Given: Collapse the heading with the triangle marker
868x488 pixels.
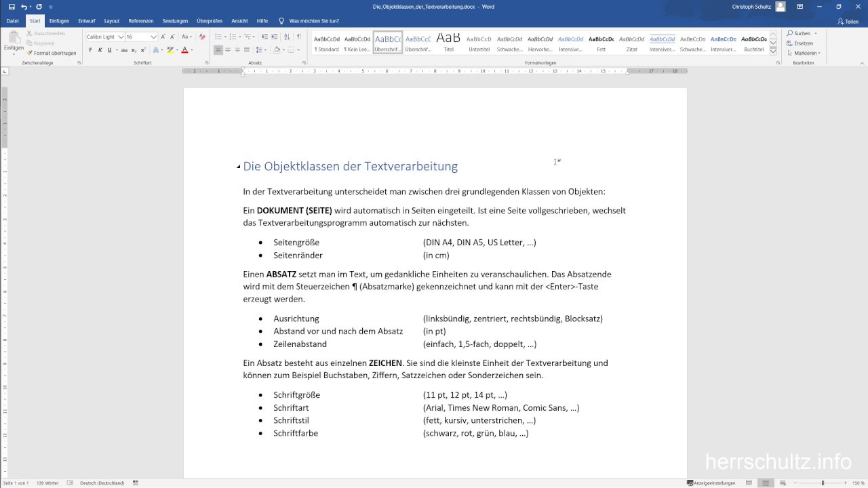Looking at the screenshot, I should click(x=239, y=167).
